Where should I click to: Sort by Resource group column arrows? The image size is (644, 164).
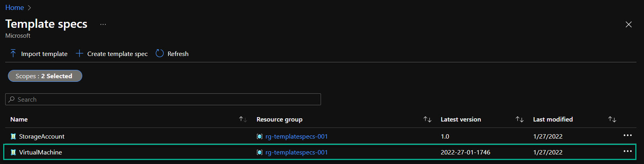point(427,120)
